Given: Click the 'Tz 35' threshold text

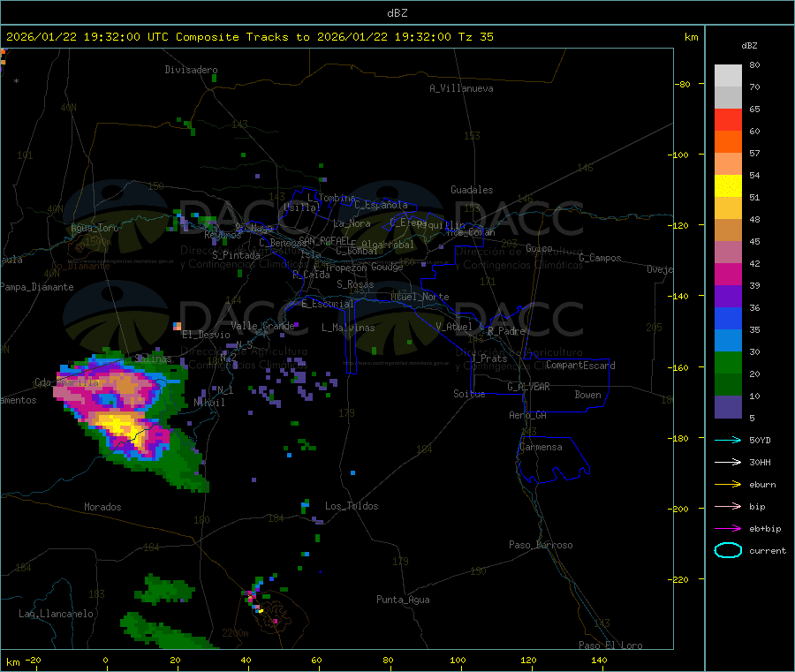Looking at the screenshot, I should (x=475, y=37).
